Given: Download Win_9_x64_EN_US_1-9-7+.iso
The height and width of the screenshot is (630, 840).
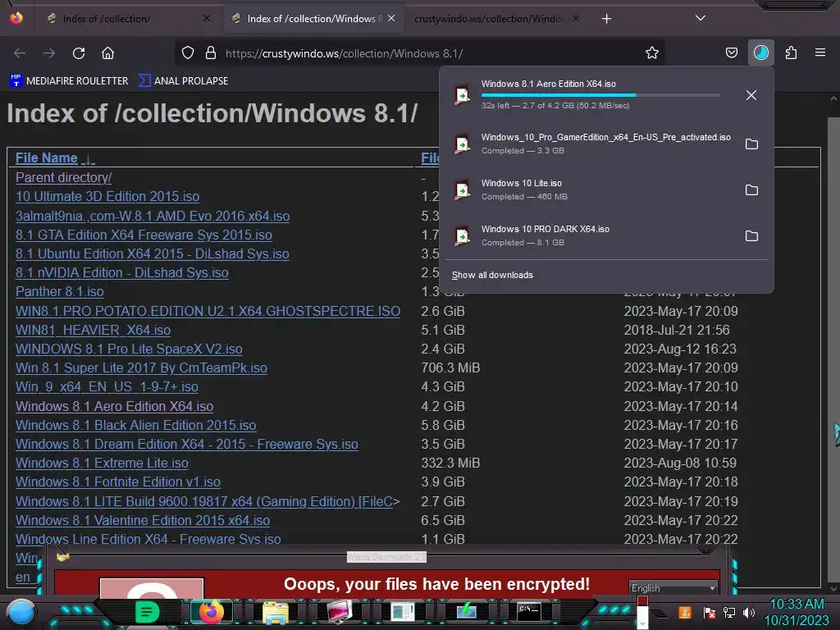Looking at the screenshot, I should (107, 387).
